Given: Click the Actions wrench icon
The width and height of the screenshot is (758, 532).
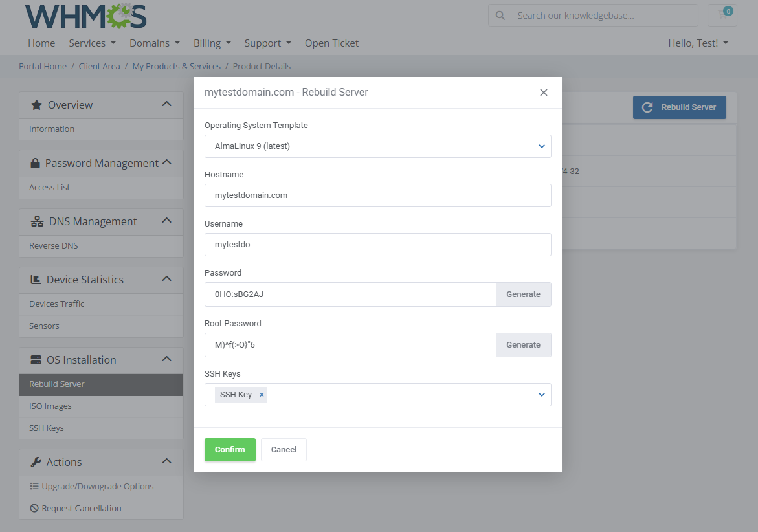Looking at the screenshot, I should tap(36, 462).
